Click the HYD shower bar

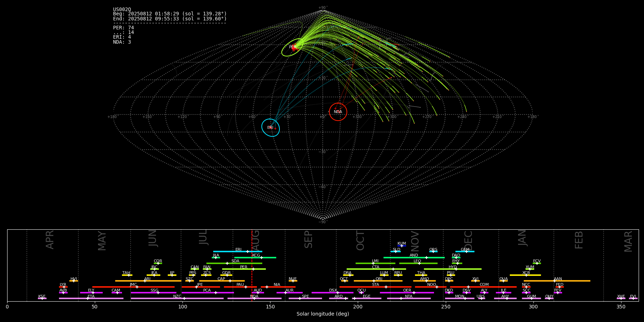click(453, 269)
